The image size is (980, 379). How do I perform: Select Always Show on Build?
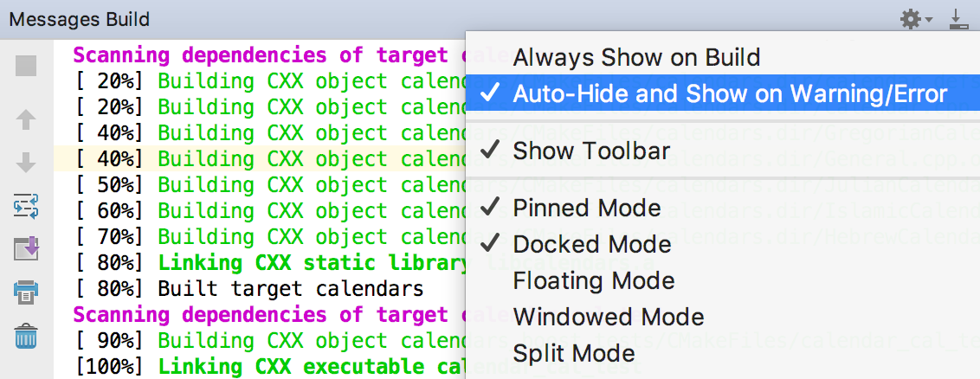tap(636, 58)
